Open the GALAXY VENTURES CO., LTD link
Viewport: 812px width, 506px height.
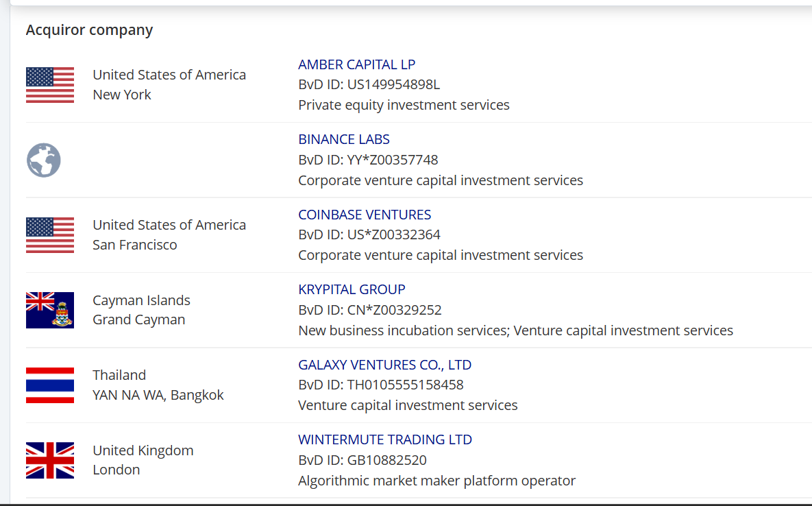385,365
